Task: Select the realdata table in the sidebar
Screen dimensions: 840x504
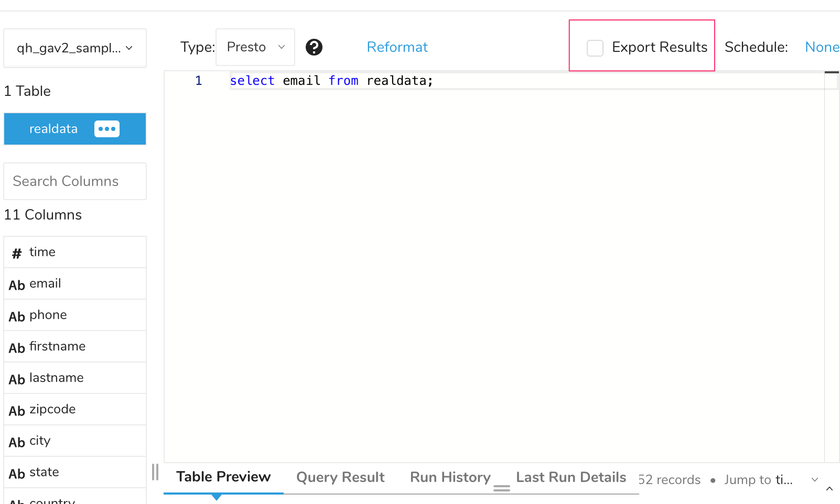Action: coord(53,129)
